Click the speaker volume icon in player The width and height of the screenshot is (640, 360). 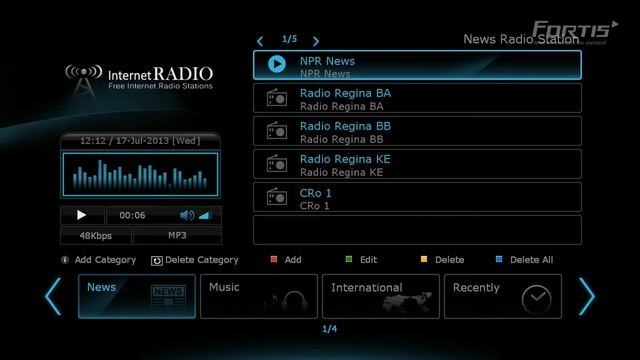[187, 215]
